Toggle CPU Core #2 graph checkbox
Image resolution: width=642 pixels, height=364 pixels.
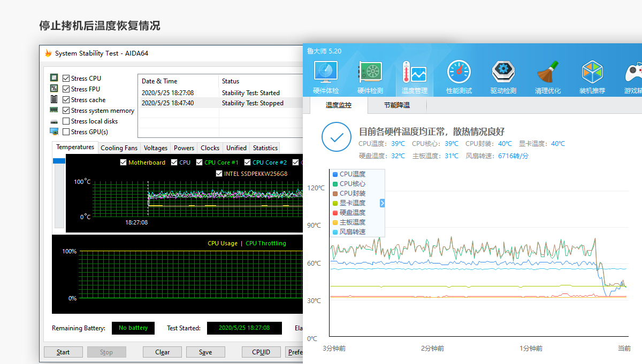(x=248, y=162)
